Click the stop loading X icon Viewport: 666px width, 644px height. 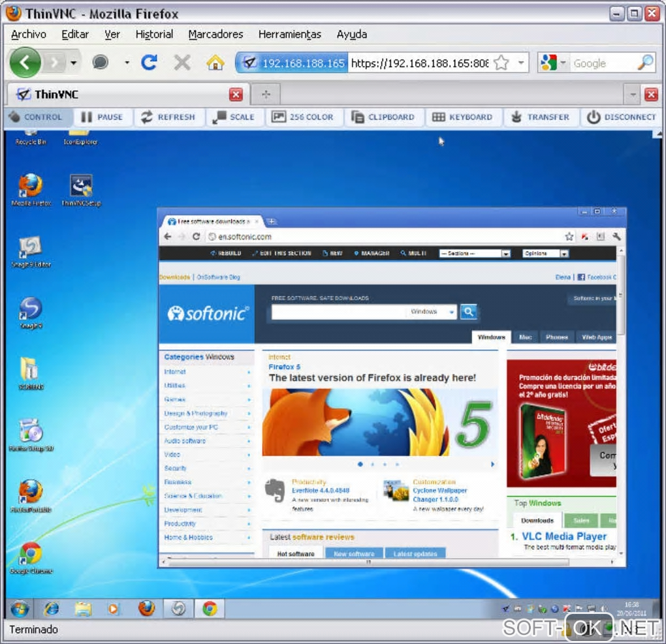(182, 63)
